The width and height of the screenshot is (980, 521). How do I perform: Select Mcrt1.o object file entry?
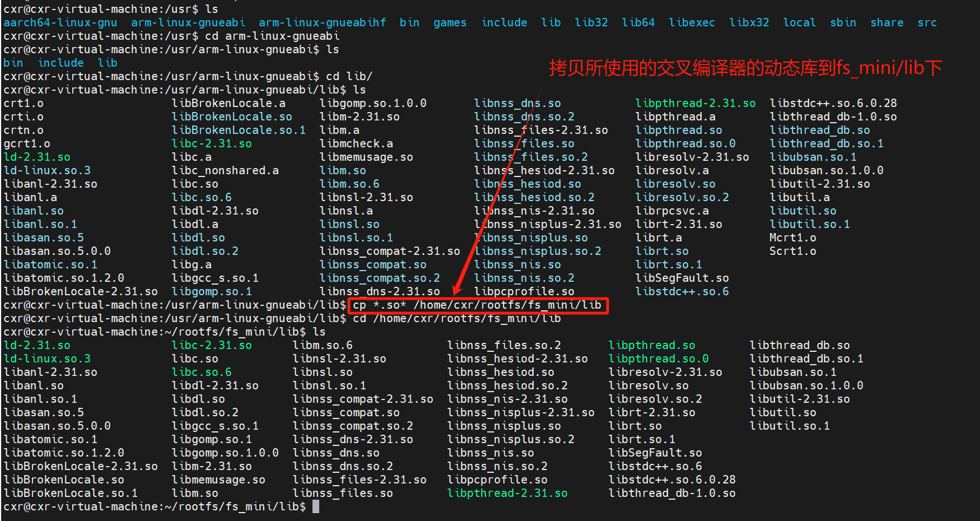(793, 238)
